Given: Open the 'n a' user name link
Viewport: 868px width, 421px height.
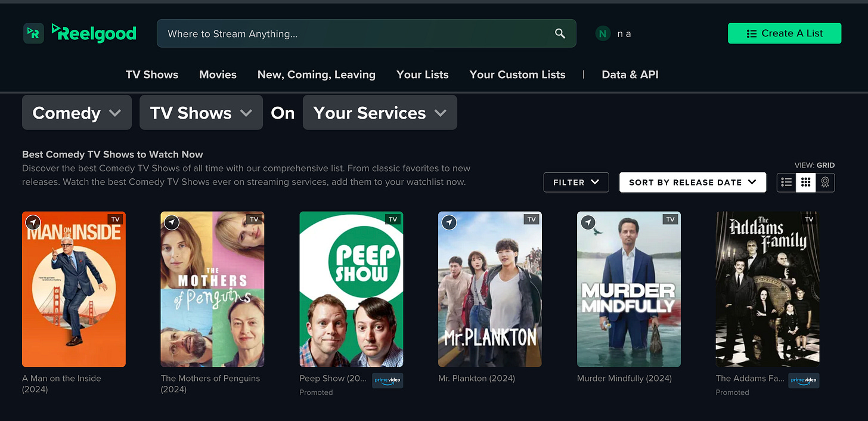Looking at the screenshot, I should 624,34.
